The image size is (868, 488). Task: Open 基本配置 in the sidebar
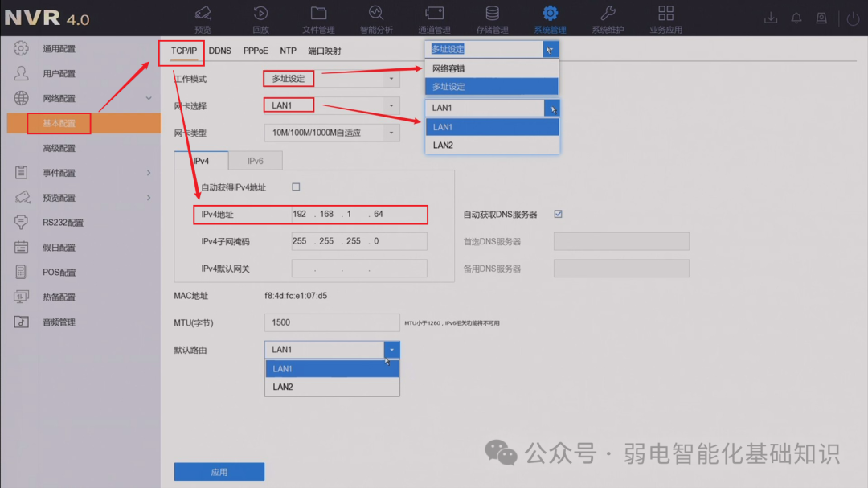click(x=84, y=123)
